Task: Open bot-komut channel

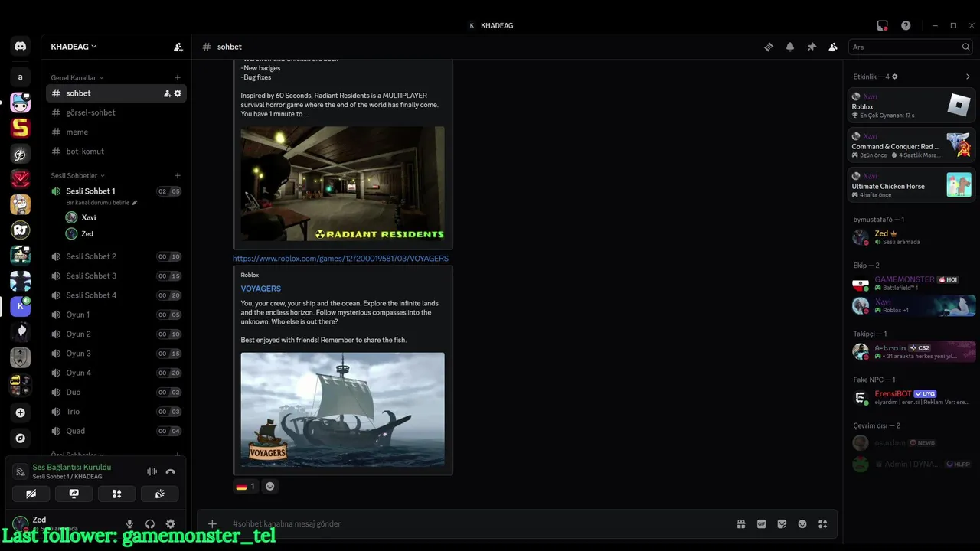Action: [x=116, y=152]
